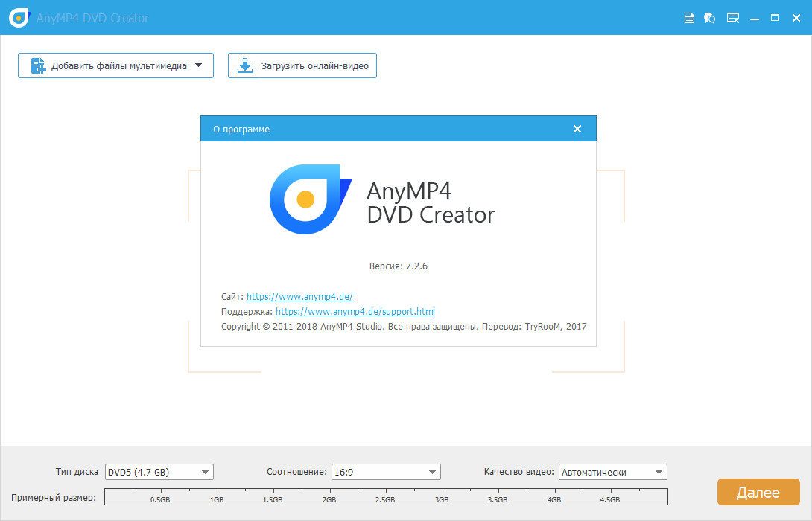
Task: Click the estimated size bar
Action: [387, 496]
